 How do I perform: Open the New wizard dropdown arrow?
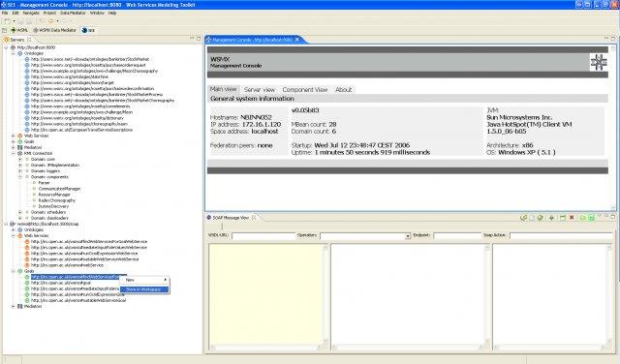[14, 21]
